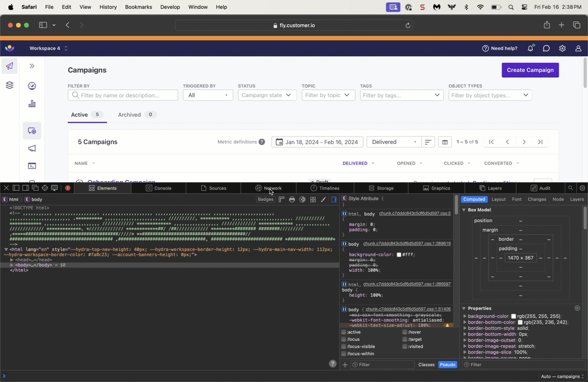The height and width of the screenshot is (382, 588).
Task: Open the bar chart analysis icon
Action: point(32,104)
